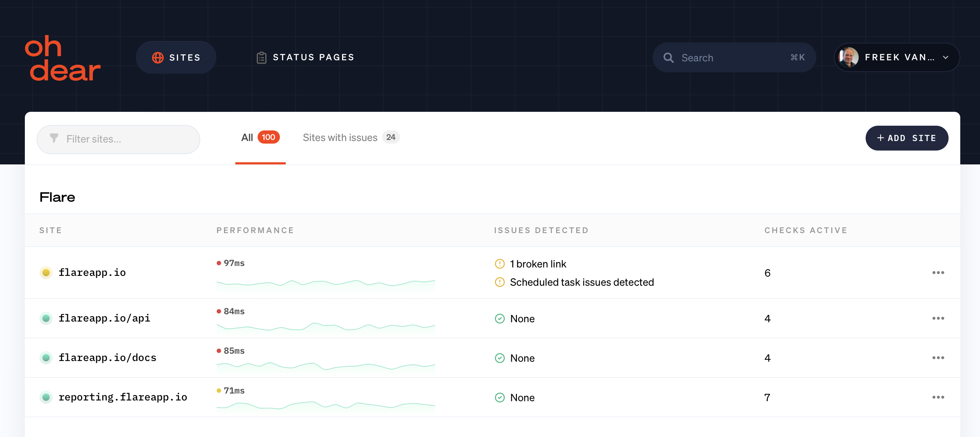Click the Flare group heading
The height and width of the screenshot is (437, 980).
(57, 197)
